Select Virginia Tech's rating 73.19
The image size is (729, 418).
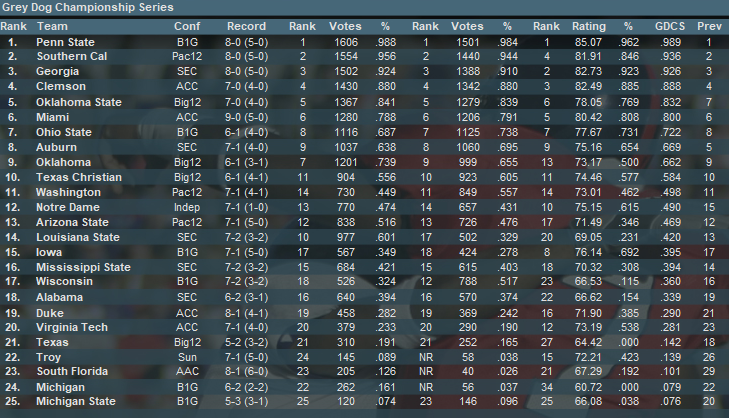(588, 327)
